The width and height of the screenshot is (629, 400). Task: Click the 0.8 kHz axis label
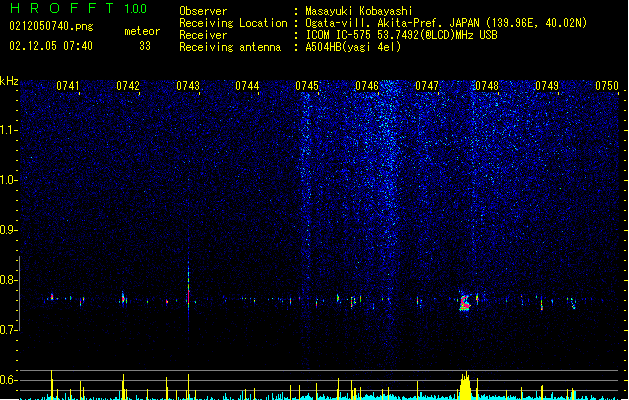[7, 280]
